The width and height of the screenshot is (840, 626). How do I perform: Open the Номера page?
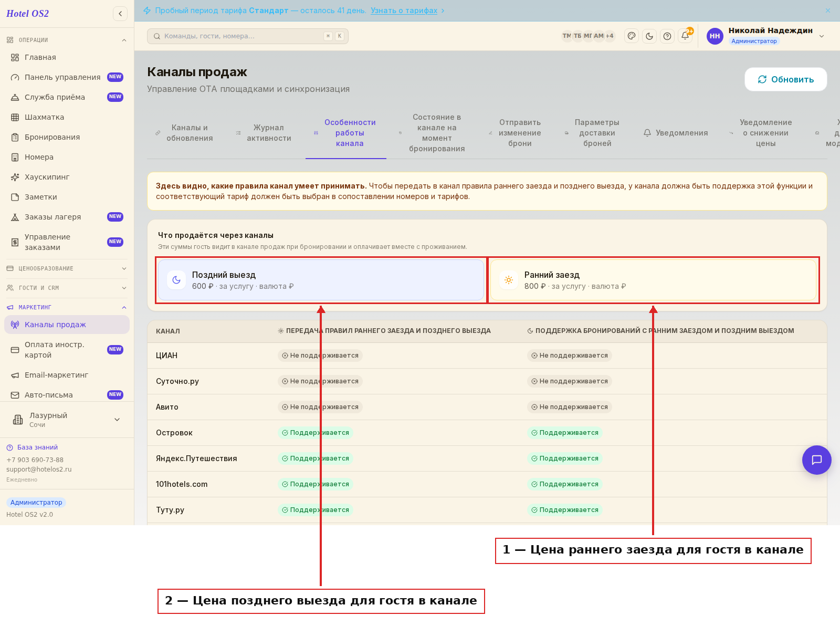(x=67, y=157)
